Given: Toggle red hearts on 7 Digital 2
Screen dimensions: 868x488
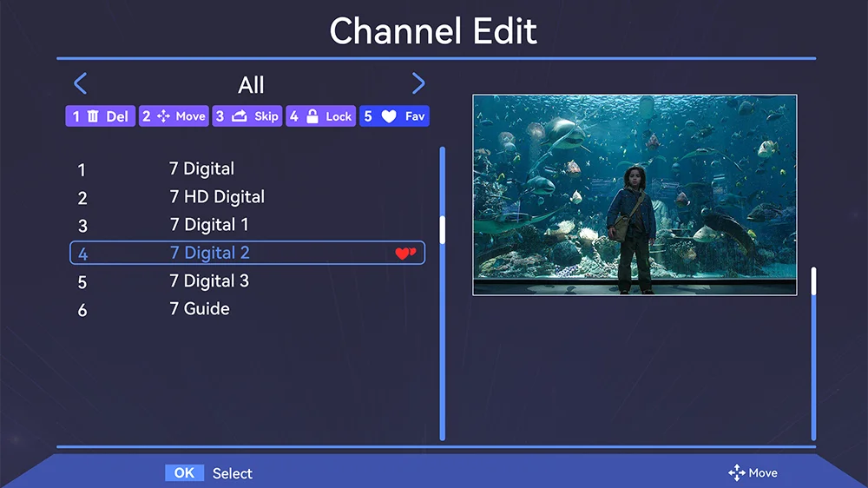Looking at the screenshot, I should click(405, 254).
